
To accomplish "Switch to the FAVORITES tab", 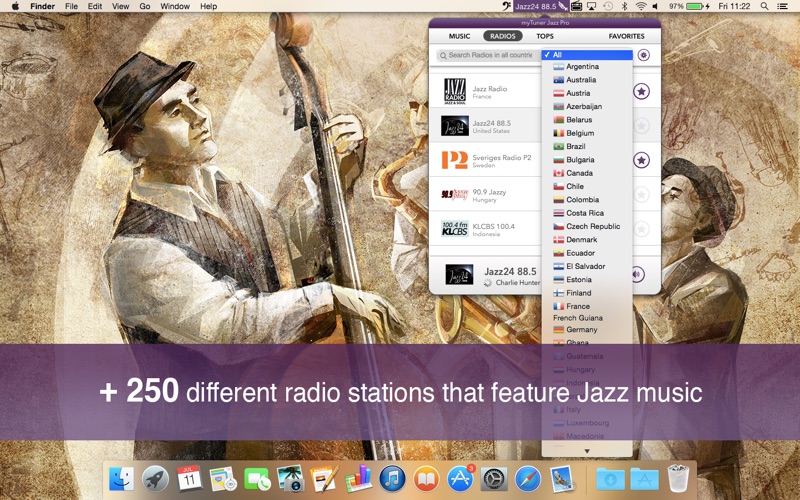I will pos(626,36).
